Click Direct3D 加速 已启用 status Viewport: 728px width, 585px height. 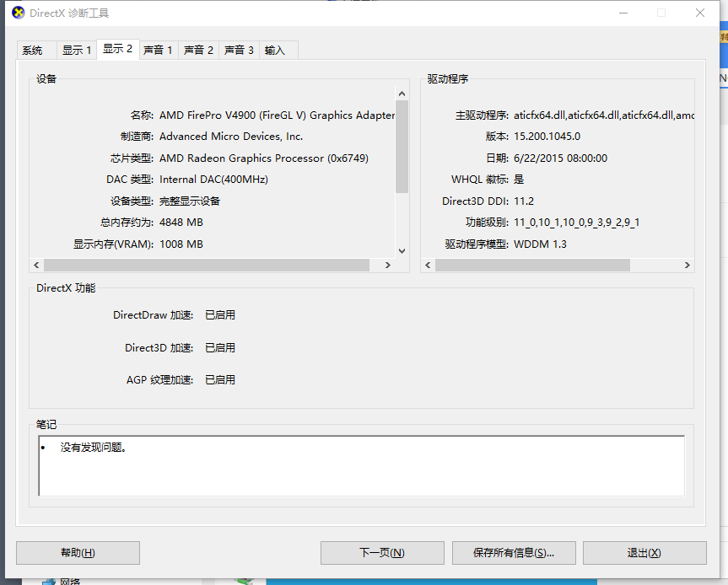pos(220,347)
